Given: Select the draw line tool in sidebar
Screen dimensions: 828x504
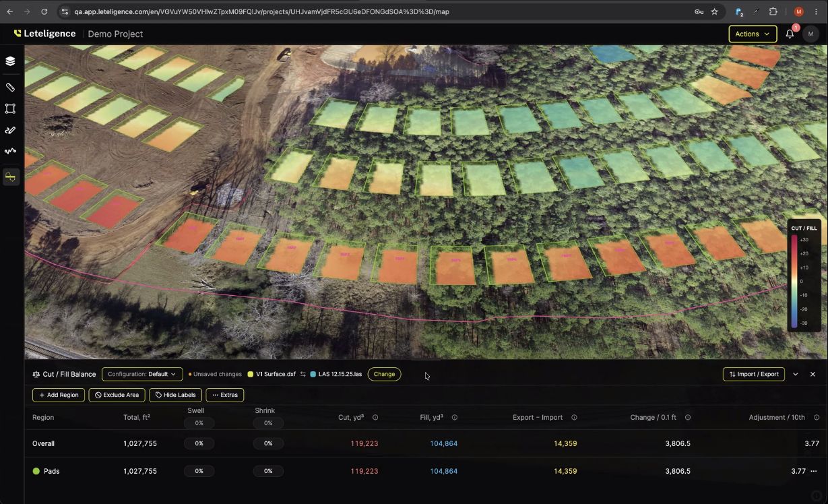Looking at the screenshot, I should (x=10, y=130).
